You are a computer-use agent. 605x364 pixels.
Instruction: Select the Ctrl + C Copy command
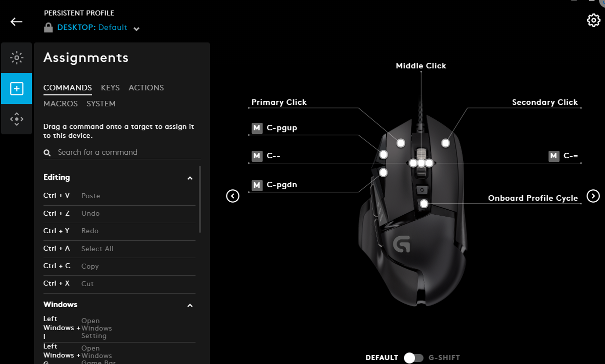coord(119,266)
